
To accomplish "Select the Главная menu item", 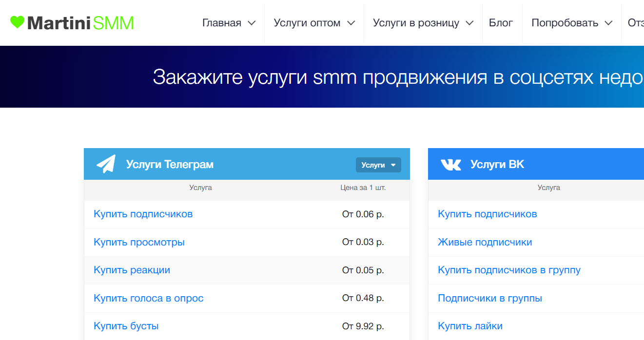I will pyautogui.click(x=222, y=23).
